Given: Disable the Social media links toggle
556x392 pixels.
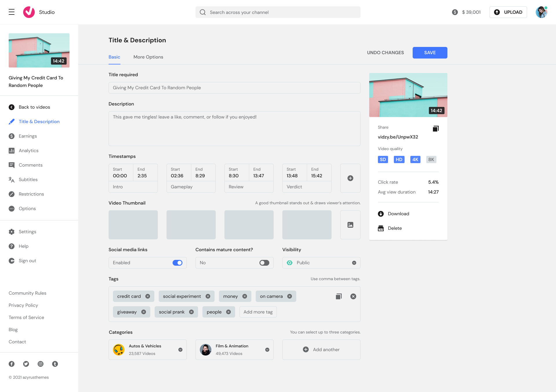Looking at the screenshot, I should [178, 263].
